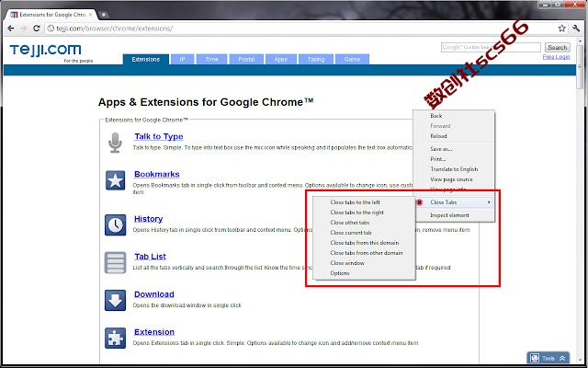Click the Talk to Type microphone icon
Viewport: 588px width, 368px height.
(115, 143)
